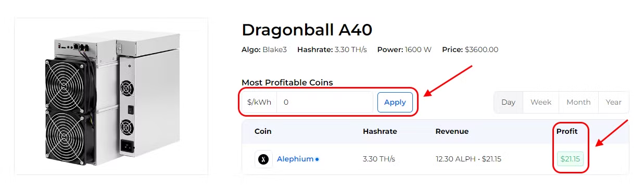644x188 pixels.
Task: Click the blue verified dot beside Alephium
Action: coord(317,159)
